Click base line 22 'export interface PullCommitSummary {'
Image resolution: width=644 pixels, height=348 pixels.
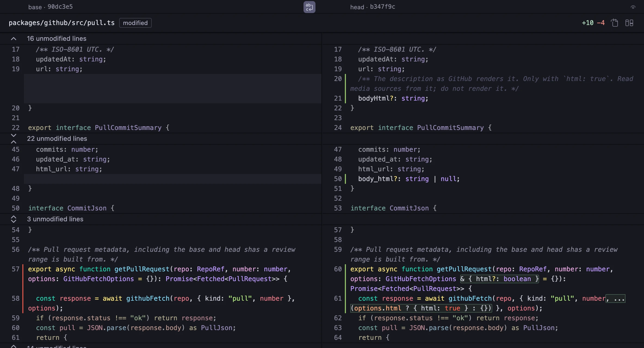tap(99, 128)
